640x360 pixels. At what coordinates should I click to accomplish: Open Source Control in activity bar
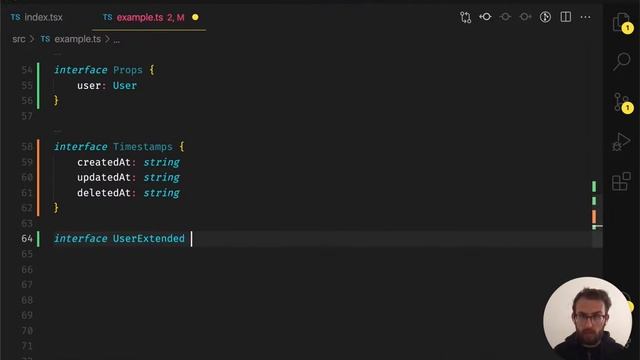pos(622,102)
